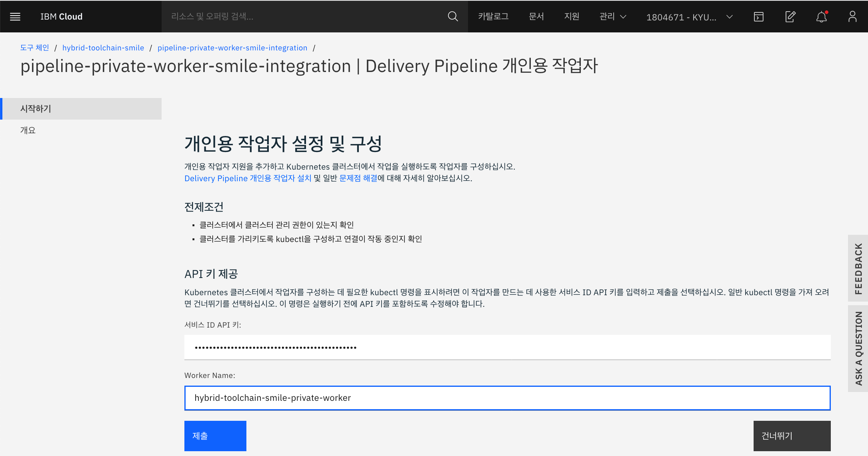Open the account switcher 1804671 - KYU...
868x456 pixels.
[689, 17]
